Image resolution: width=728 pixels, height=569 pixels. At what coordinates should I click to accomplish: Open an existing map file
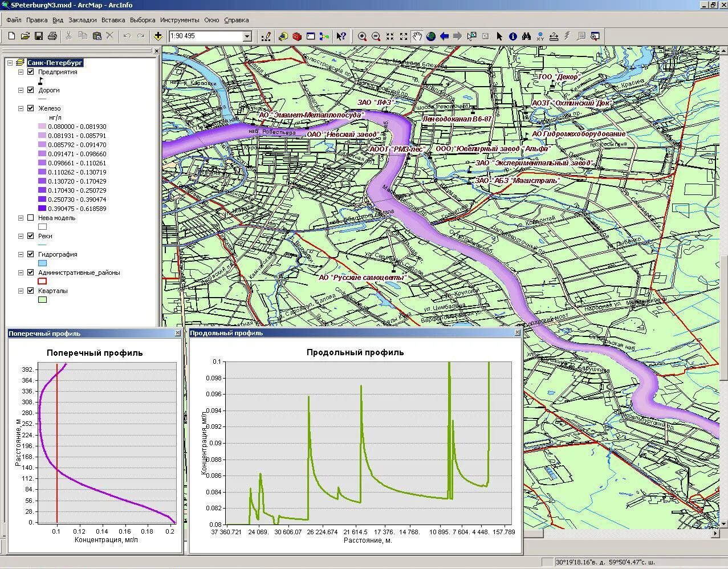pos(25,36)
